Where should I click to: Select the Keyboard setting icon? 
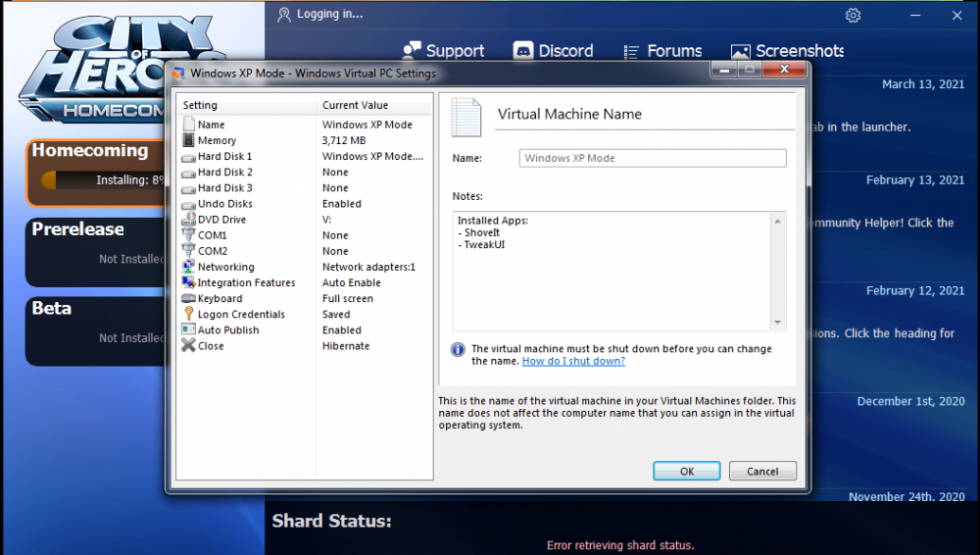coord(189,298)
